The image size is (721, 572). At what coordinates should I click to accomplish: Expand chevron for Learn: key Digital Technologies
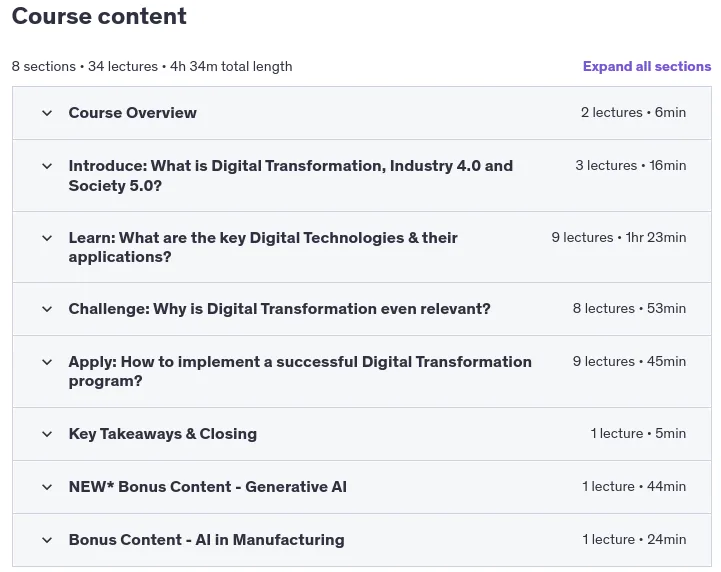(47, 238)
